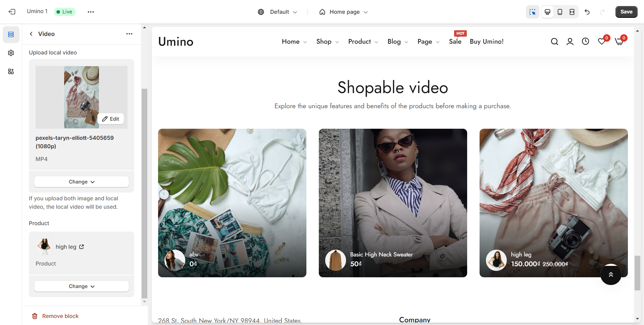The height and width of the screenshot is (325, 644).
Task: Undo the last change
Action: [587, 12]
